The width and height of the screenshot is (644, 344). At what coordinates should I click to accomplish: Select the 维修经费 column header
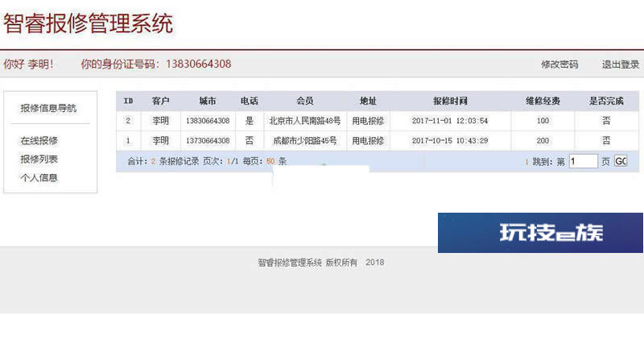click(543, 101)
